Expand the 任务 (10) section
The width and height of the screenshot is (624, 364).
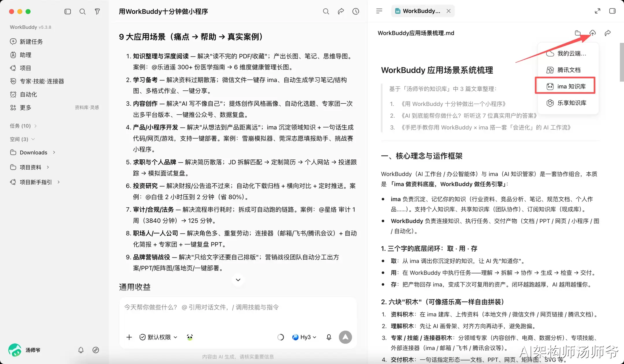(23, 126)
